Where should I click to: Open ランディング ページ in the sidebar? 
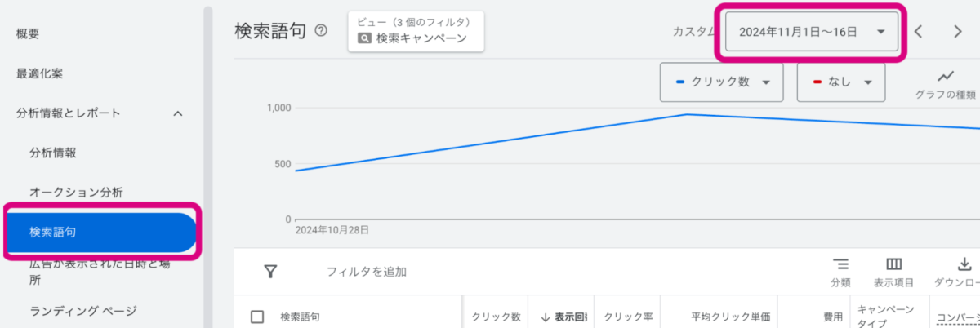[x=83, y=310]
